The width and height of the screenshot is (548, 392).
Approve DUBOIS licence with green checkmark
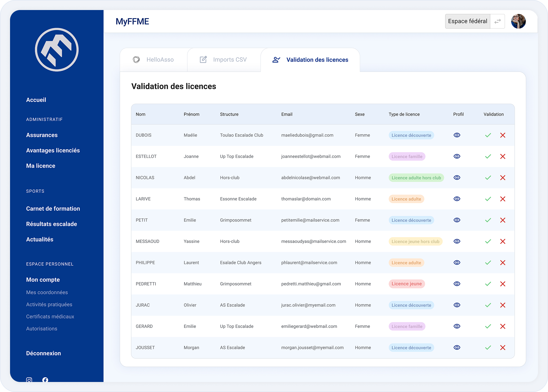click(x=488, y=135)
